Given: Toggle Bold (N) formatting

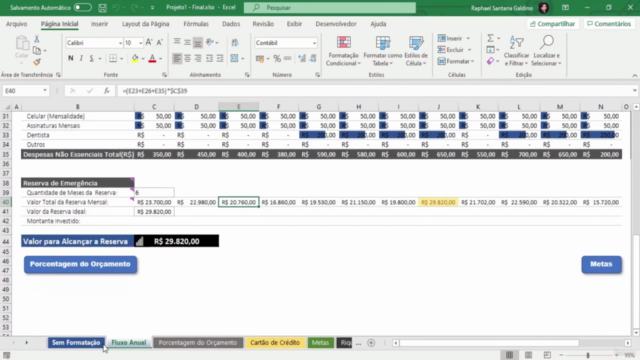Looking at the screenshot, I should [x=71, y=58].
